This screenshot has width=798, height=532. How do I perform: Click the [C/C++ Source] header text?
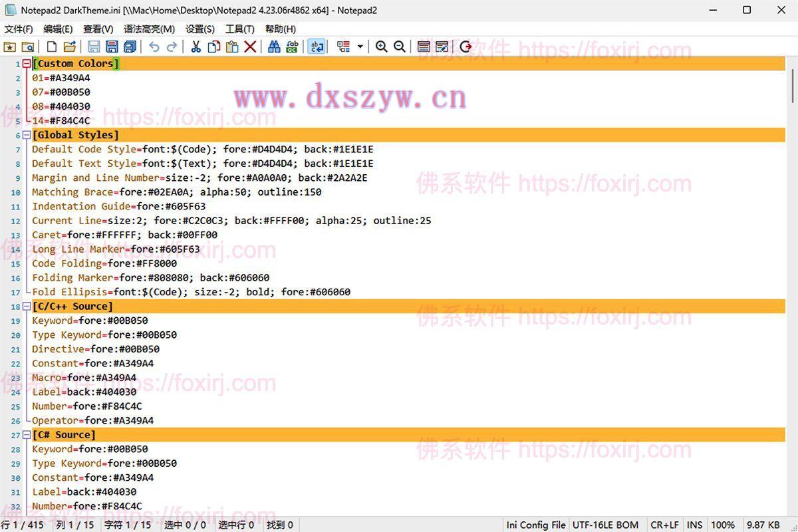coord(72,307)
